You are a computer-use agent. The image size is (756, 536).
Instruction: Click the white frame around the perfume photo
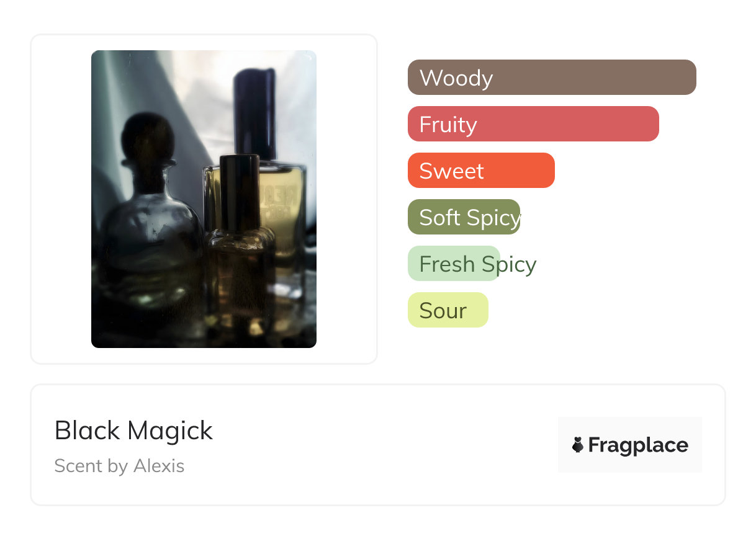(x=59, y=199)
